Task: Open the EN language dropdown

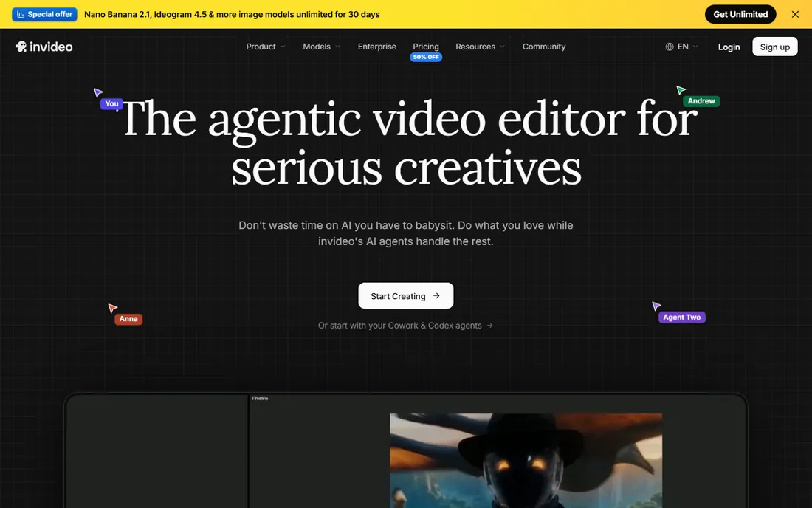Action: tap(682, 47)
